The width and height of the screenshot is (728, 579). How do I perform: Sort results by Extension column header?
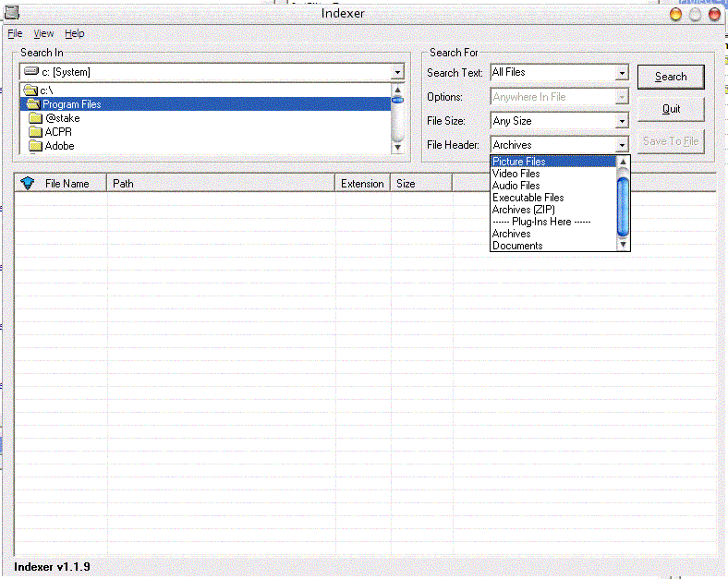[362, 184]
